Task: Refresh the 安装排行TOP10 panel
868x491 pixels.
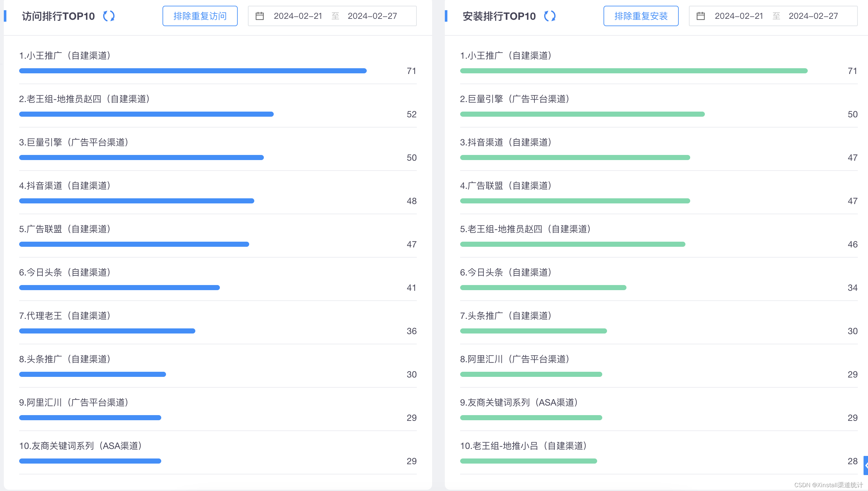Action: point(550,16)
